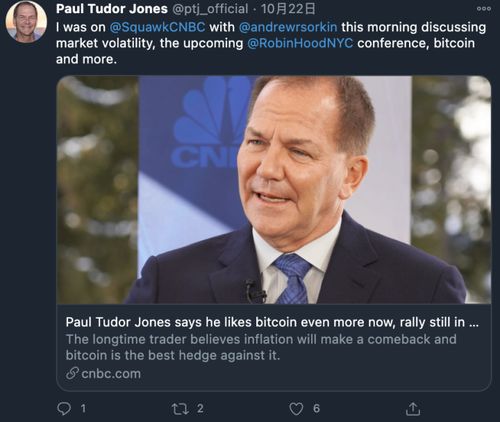Click the reply speech bubble icon
The width and height of the screenshot is (500, 422).
[x=64, y=408]
